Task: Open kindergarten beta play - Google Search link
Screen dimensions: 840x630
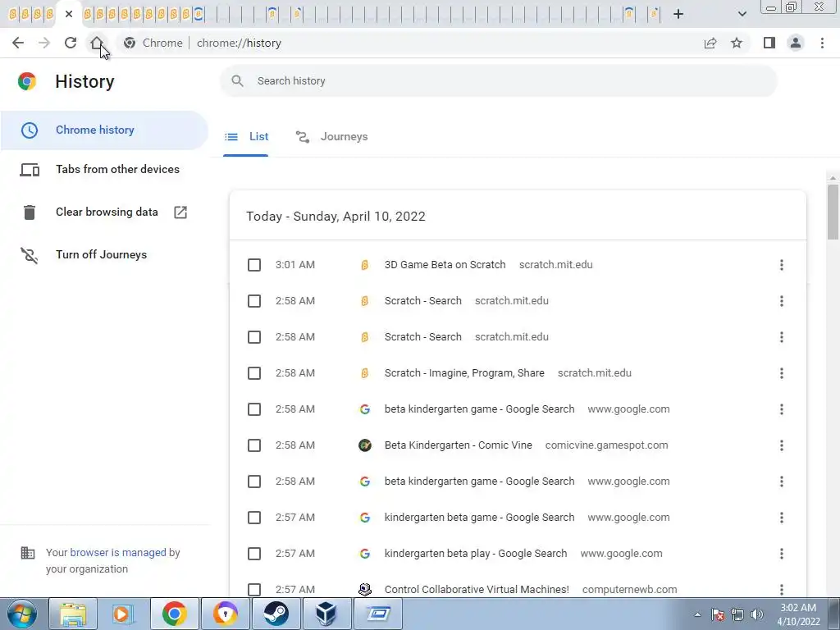Action: pyautogui.click(x=476, y=554)
